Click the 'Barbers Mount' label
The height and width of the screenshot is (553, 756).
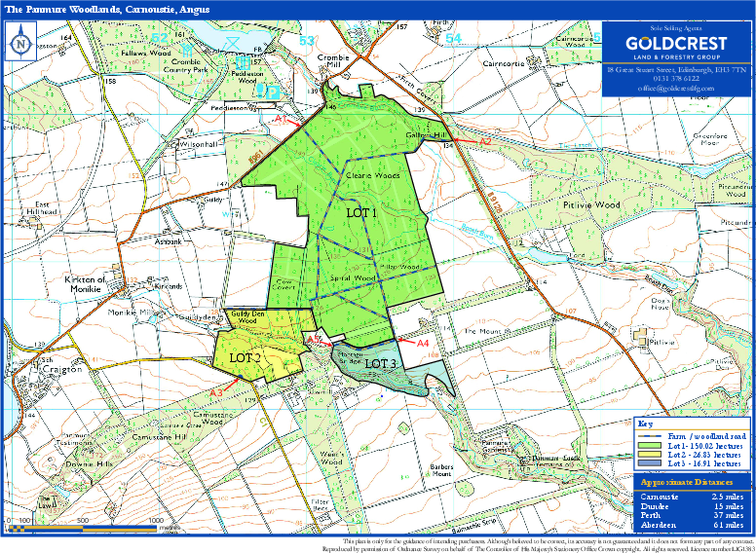tap(442, 470)
